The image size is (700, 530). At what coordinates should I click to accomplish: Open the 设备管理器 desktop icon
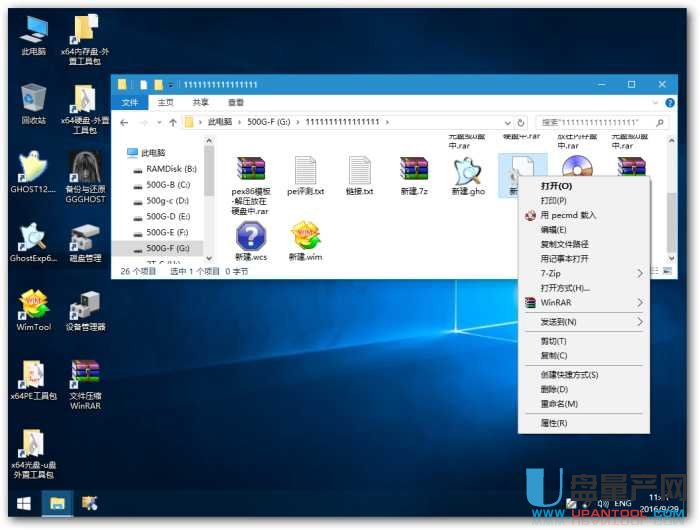85,304
